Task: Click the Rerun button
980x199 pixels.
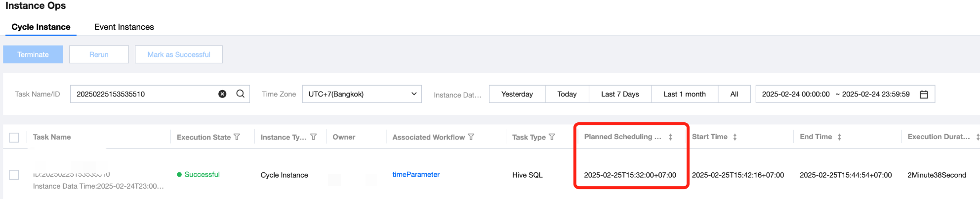Action: coord(99,54)
